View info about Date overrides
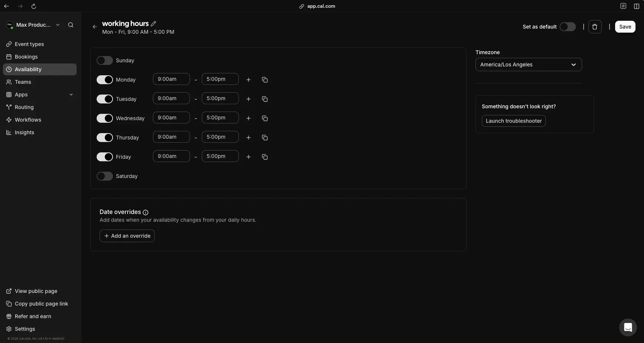Screen dimensions: 644x343 pyautogui.click(x=146, y=212)
